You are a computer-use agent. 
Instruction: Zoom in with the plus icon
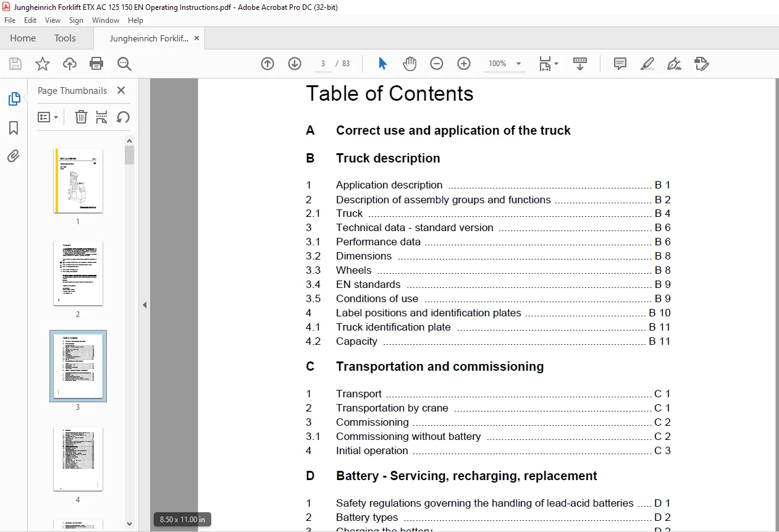(464, 64)
